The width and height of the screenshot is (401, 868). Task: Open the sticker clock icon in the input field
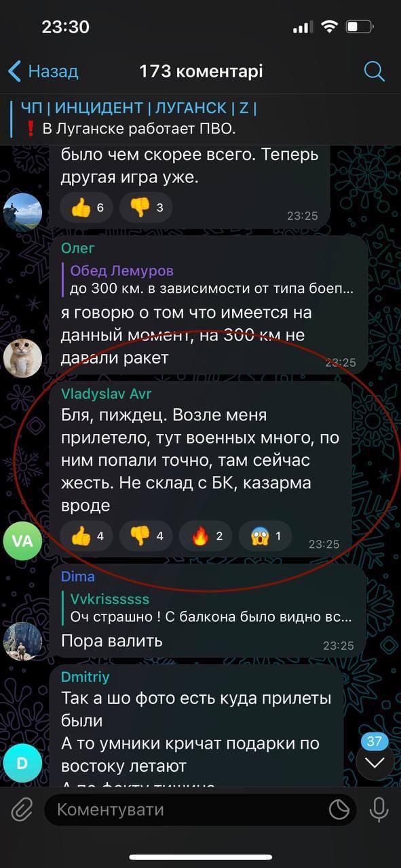(x=339, y=810)
